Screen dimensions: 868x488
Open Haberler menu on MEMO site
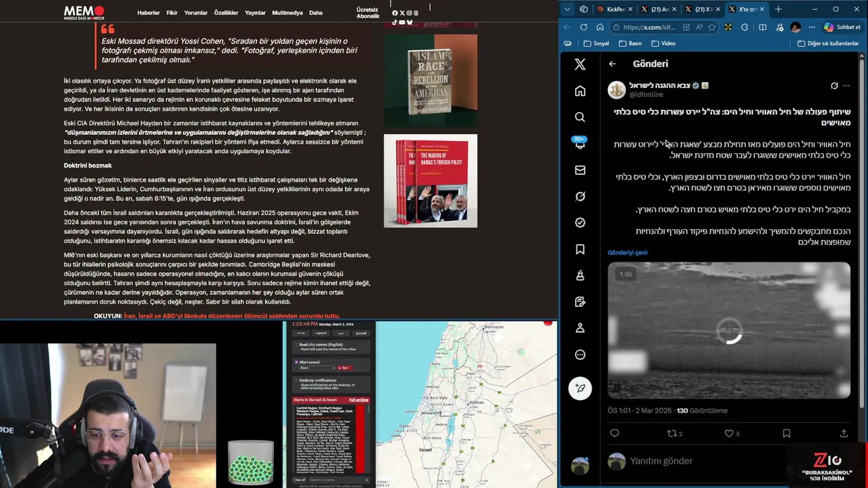149,13
